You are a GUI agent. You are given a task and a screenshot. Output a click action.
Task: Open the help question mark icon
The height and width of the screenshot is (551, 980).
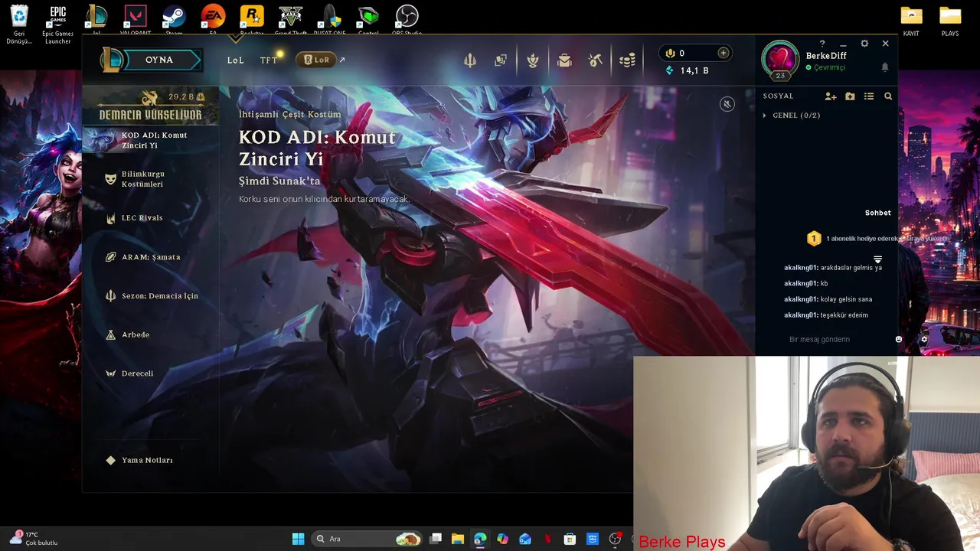click(822, 44)
